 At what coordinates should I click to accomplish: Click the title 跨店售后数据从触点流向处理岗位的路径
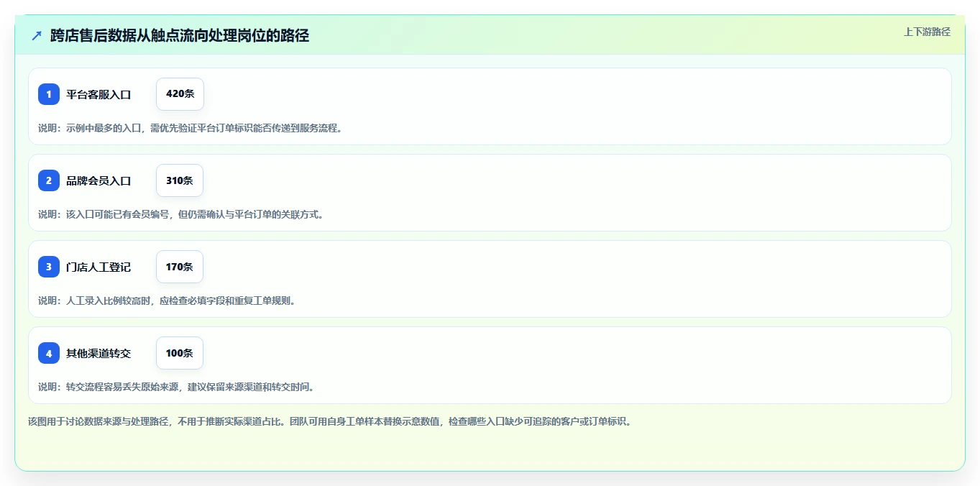(x=180, y=36)
